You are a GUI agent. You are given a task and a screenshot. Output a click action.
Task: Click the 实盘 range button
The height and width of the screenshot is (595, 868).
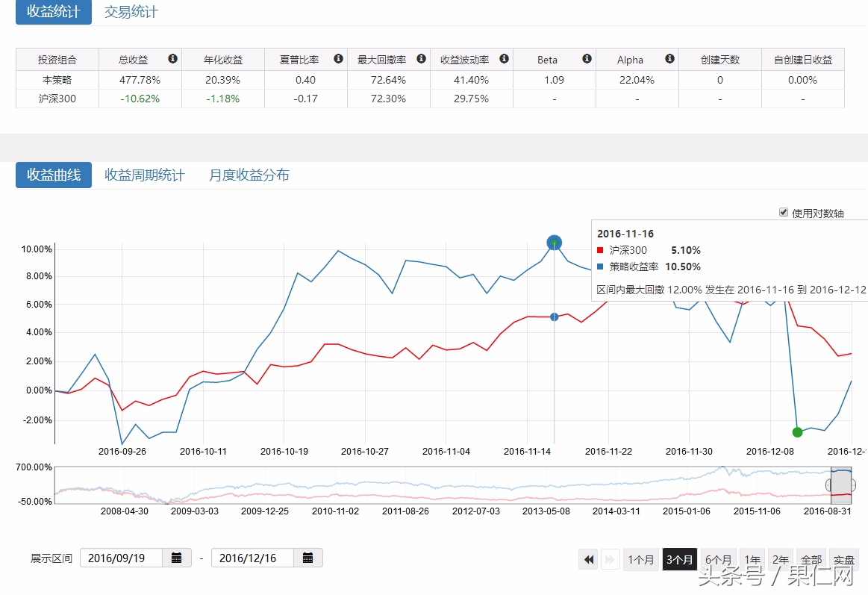pyautogui.click(x=844, y=559)
